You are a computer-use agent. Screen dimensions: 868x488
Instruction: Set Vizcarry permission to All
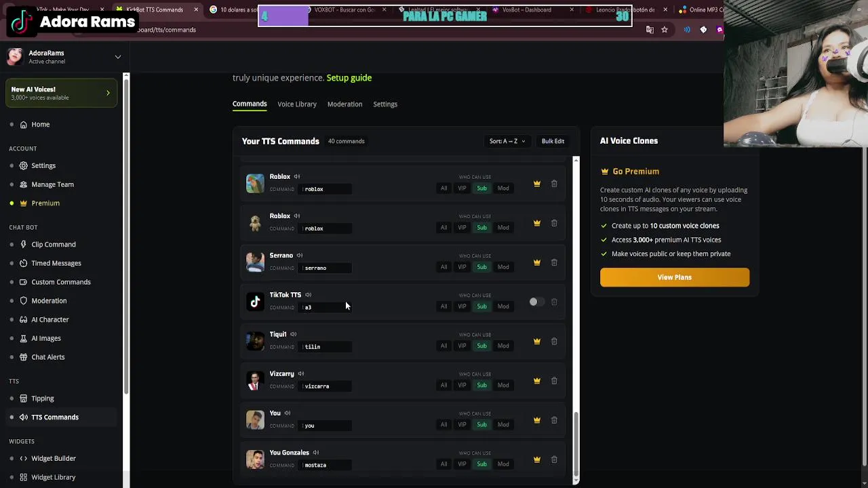coord(443,385)
